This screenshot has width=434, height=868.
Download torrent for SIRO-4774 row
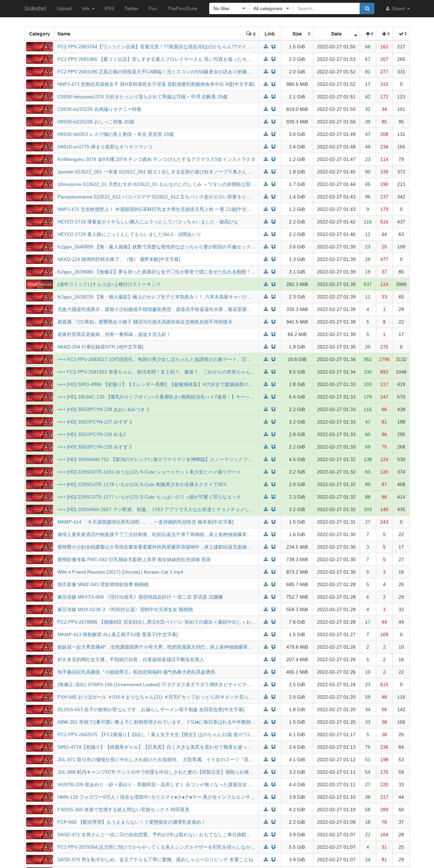tap(266, 747)
